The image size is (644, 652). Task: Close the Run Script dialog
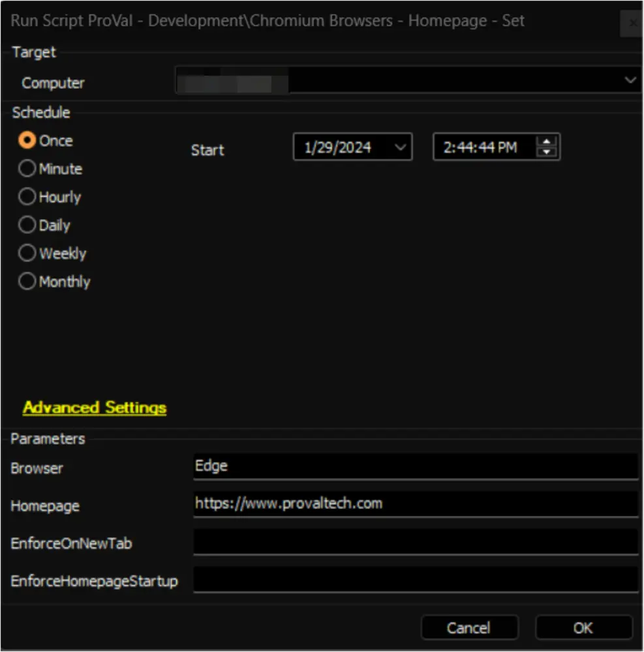click(632, 23)
